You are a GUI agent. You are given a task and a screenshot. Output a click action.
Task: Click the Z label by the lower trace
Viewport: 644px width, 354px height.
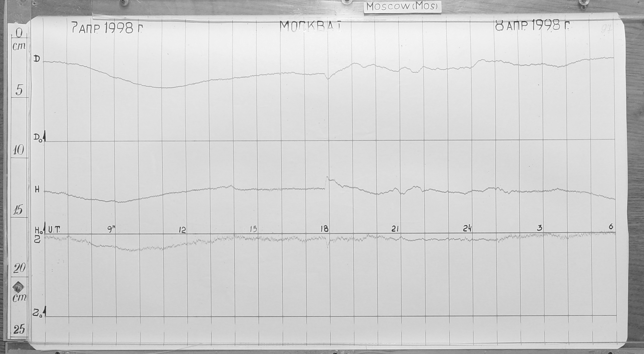pyautogui.click(x=37, y=240)
